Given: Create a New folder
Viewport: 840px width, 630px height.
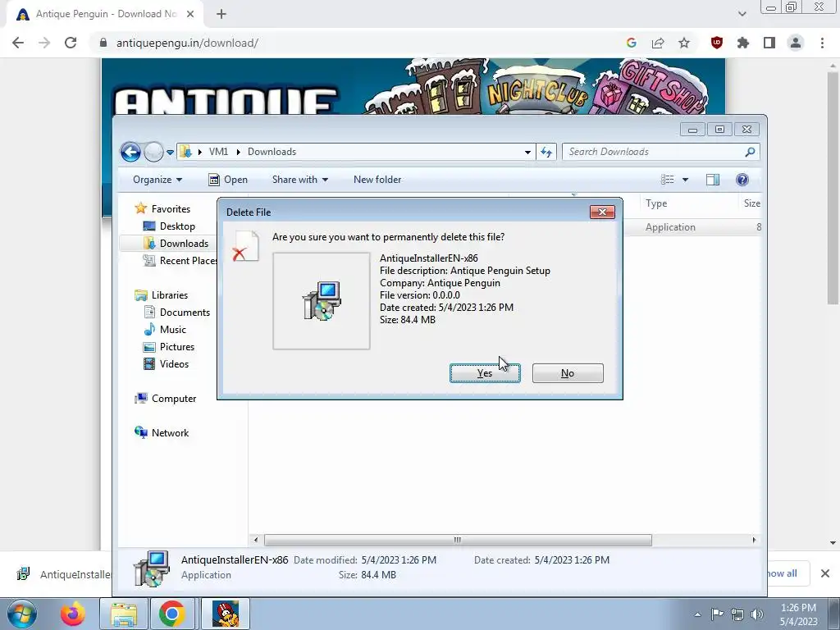Looking at the screenshot, I should (377, 180).
